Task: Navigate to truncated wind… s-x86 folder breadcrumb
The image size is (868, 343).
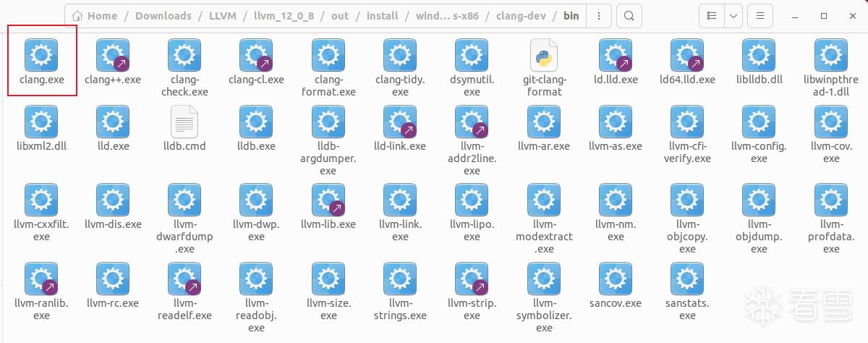Action: [447, 15]
